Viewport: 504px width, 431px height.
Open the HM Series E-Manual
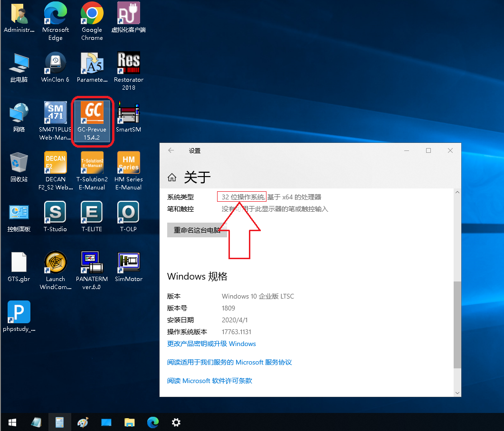point(128,163)
